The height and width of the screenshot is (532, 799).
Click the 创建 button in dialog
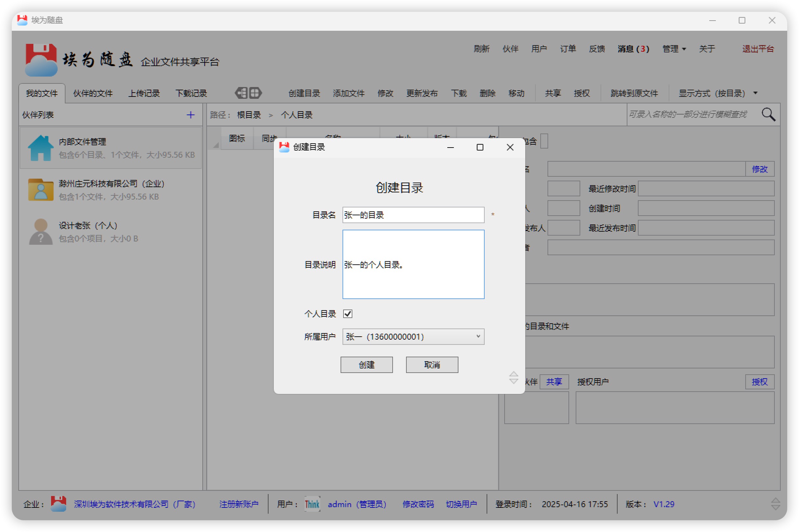366,365
